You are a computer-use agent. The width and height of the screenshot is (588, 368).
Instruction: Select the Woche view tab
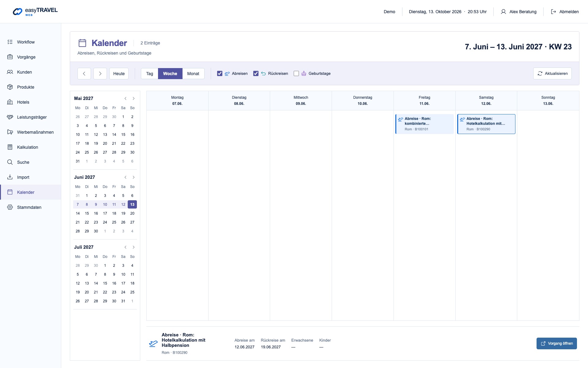pos(170,74)
